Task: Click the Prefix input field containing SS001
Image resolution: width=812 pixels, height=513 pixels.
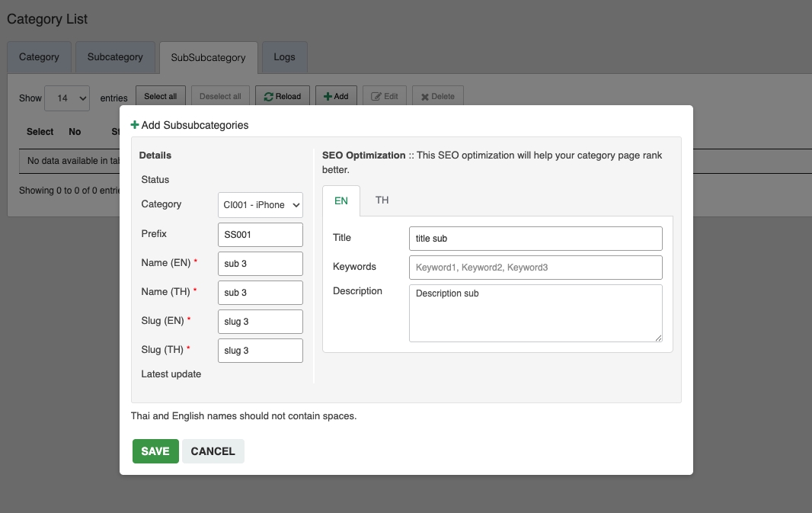Action: click(261, 235)
